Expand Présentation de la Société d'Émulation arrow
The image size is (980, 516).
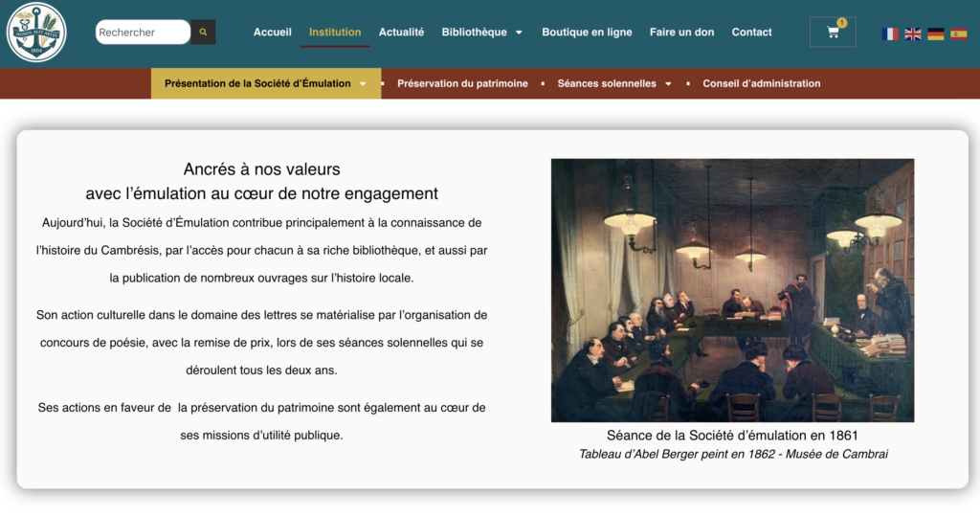pyautogui.click(x=363, y=84)
